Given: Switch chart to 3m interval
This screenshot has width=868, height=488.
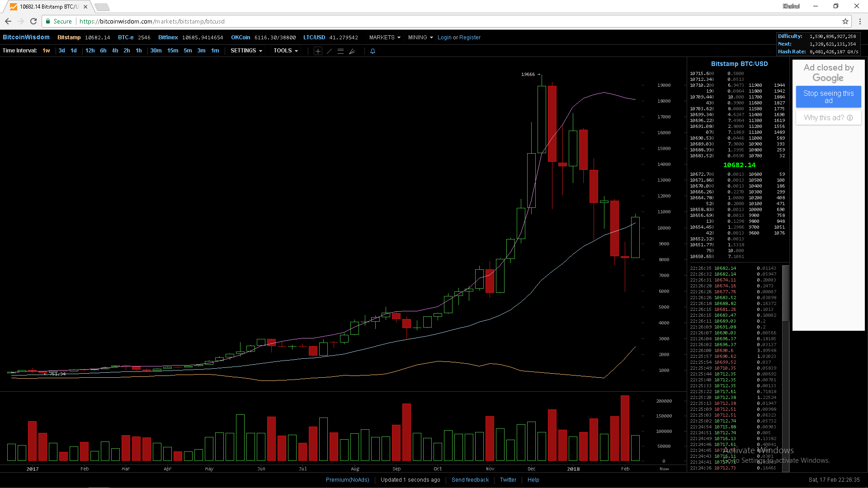Looking at the screenshot, I should coord(201,51).
